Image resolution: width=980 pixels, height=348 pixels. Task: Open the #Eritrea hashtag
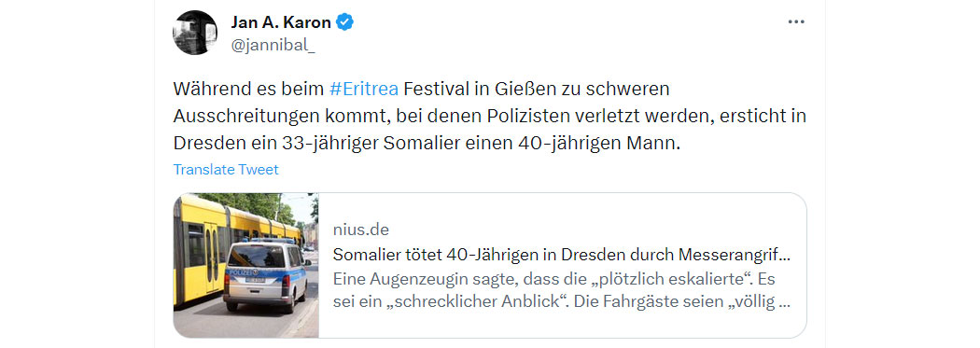363,89
